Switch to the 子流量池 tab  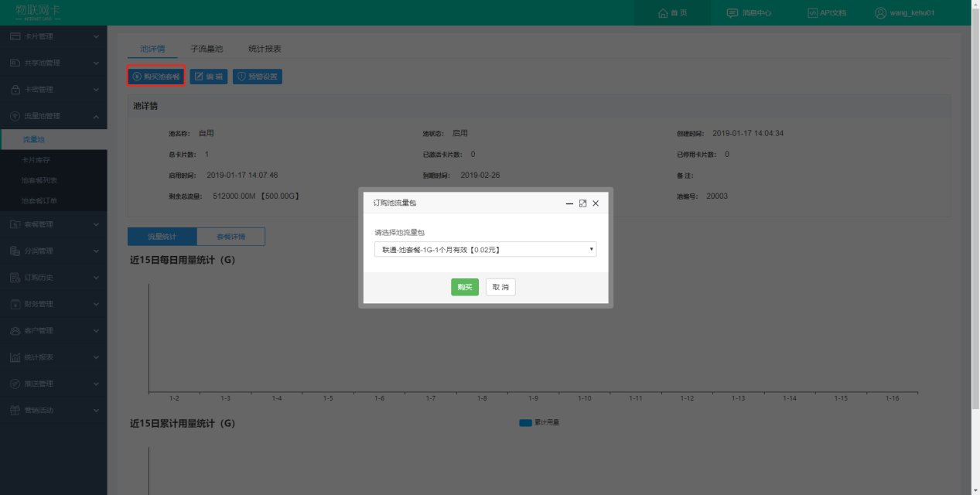point(207,49)
